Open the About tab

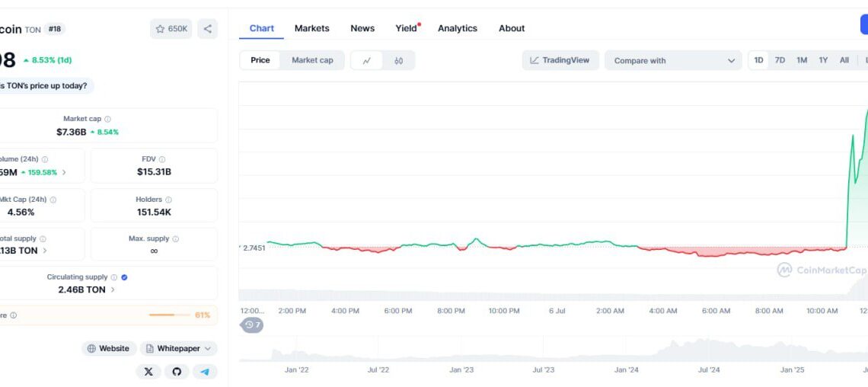point(512,28)
